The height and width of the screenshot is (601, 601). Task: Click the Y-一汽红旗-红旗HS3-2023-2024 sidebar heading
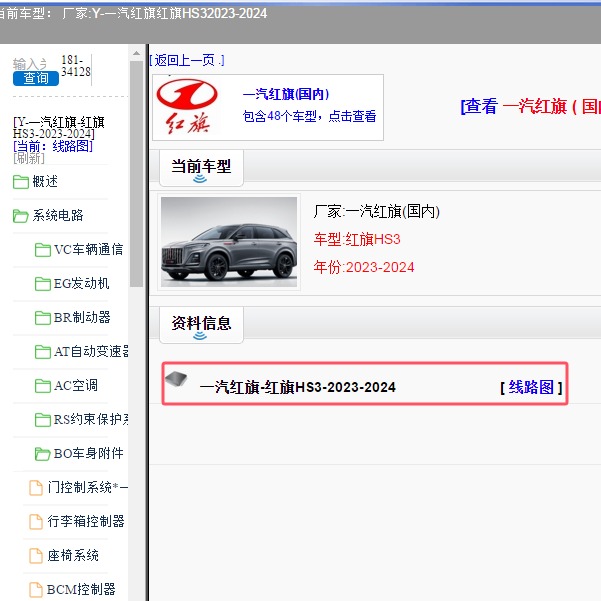59,128
